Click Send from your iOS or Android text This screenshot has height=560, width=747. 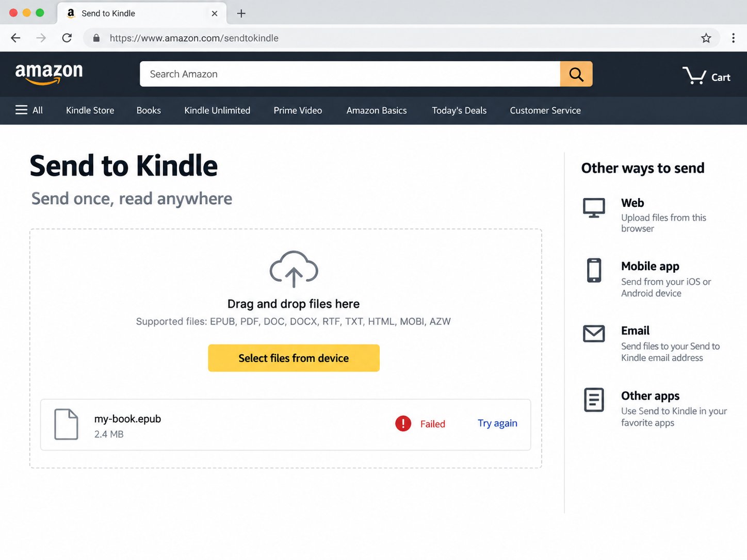click(666, 287)
